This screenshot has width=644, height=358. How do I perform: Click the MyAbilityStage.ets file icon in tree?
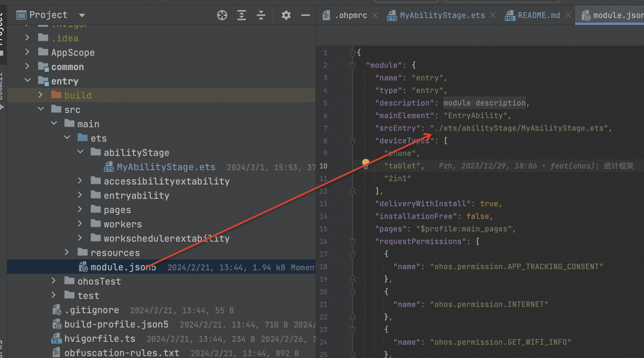click(x=109, y=167)
